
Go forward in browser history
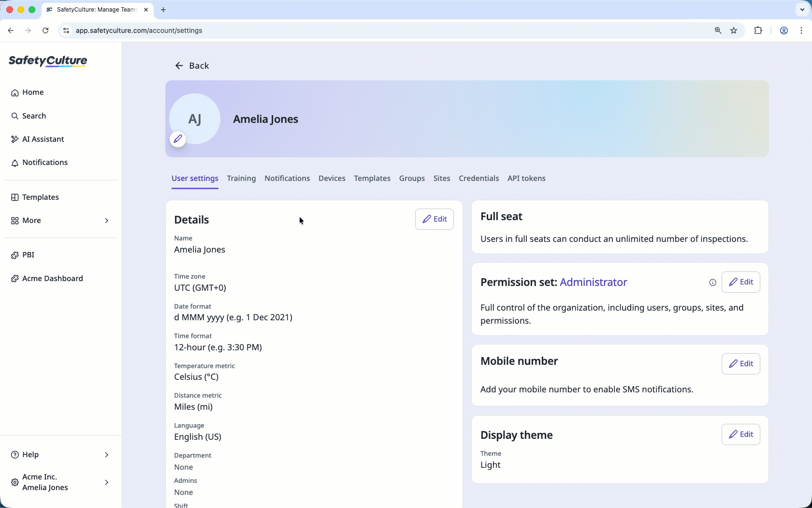pyautogui.click(x=28, y=30)
